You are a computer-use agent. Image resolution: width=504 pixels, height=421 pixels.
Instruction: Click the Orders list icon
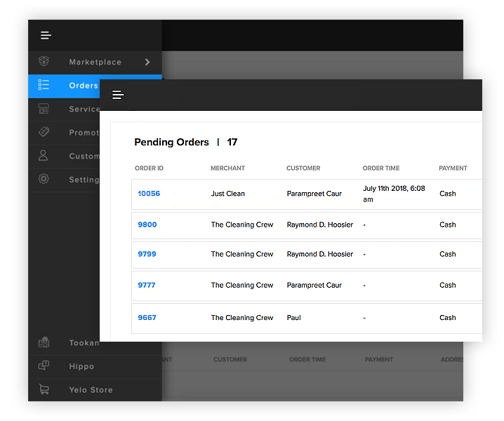click(x=44, y=86)
